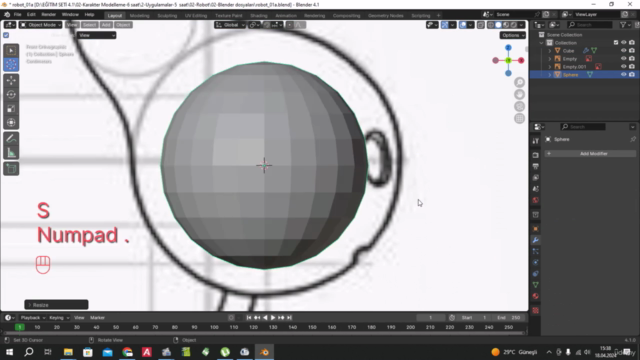Hide the Sphere object in outliner
The height and width of the screenshot is (360, 640).
coord(623,75)
